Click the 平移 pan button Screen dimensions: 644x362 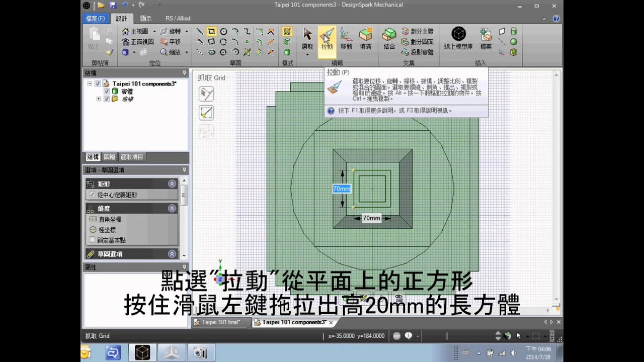[171, 42]
